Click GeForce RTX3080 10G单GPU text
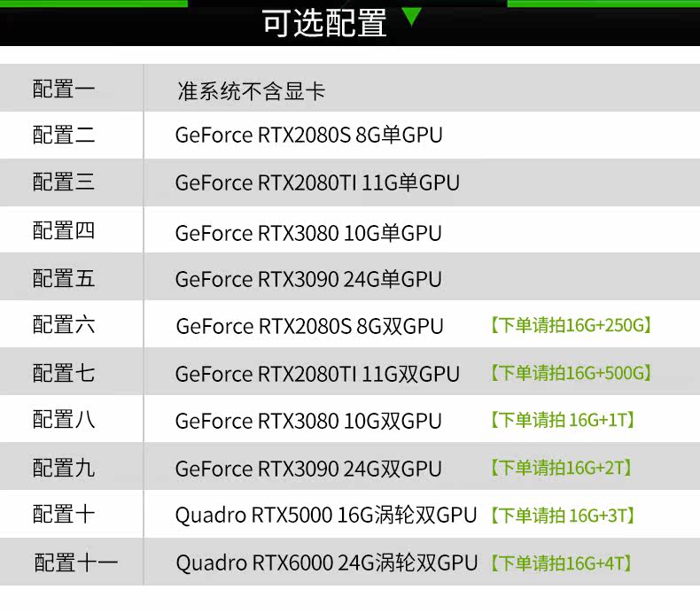The height and width of the screenshot is (613, 700). [x=308, y=233]
